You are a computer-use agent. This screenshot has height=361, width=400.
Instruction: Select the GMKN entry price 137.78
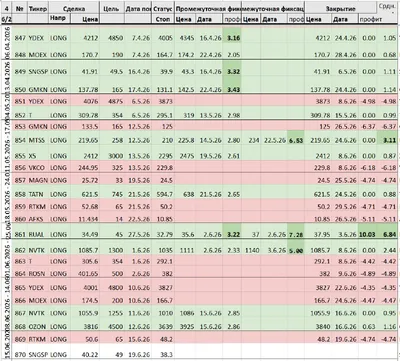click(88, 90)
